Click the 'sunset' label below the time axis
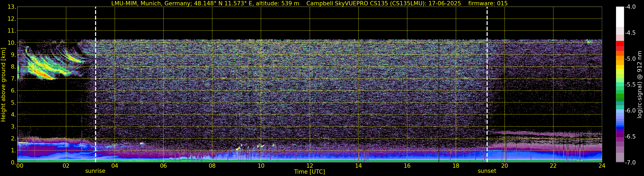644x176 pixels. coord(487,171)
